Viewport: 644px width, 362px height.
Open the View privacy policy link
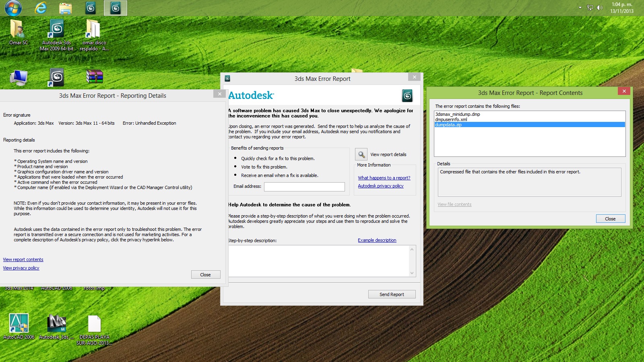pos(21,268)
